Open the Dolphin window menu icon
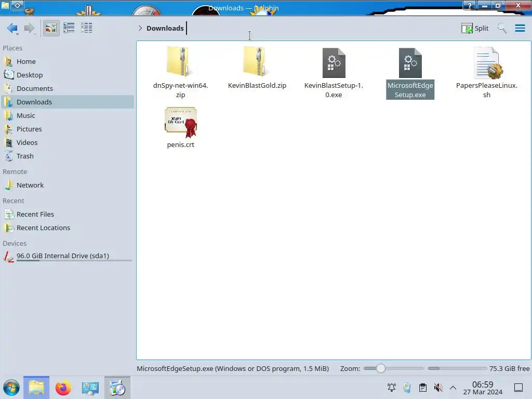532x399 pixels. point(5,5)
